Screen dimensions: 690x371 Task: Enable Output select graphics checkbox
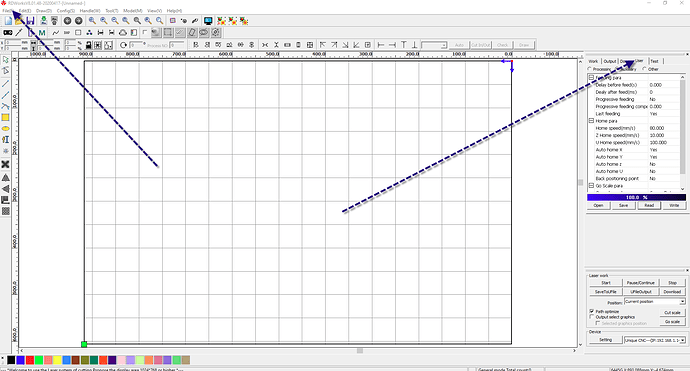point(592,317)
